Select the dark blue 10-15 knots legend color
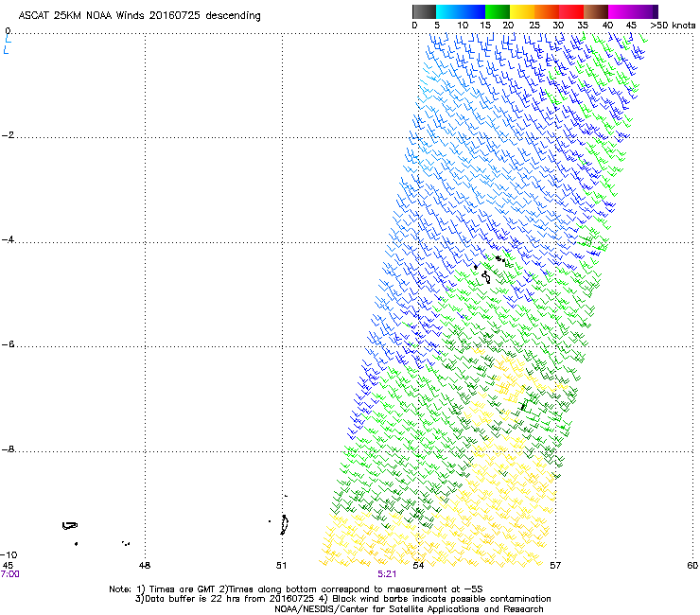The width and height of the screenshot is (700, 615). (x=473, y=11)
